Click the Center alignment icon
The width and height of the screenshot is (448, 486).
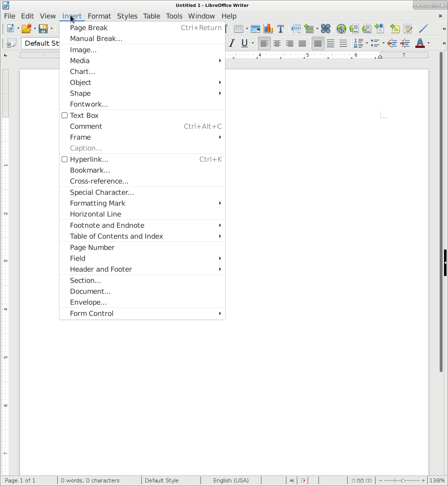277,44
